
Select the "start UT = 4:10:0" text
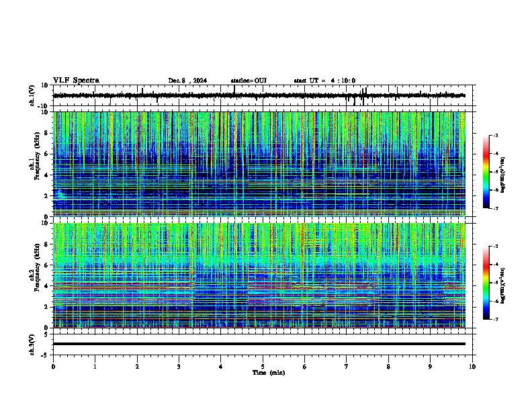pos(324,81)
